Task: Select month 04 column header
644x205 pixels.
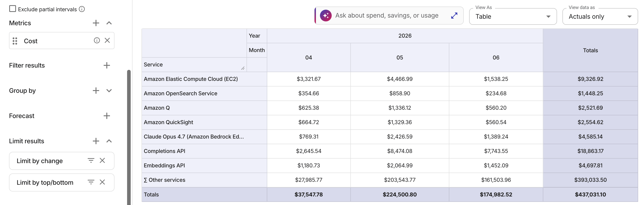Action: [308, 57]
